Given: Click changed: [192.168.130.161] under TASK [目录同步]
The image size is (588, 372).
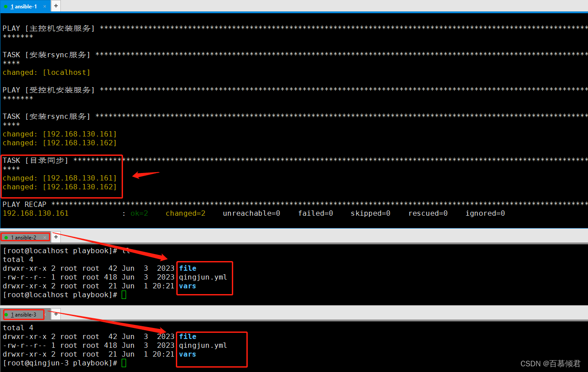Looking at the screenshot, I should 60,178.
